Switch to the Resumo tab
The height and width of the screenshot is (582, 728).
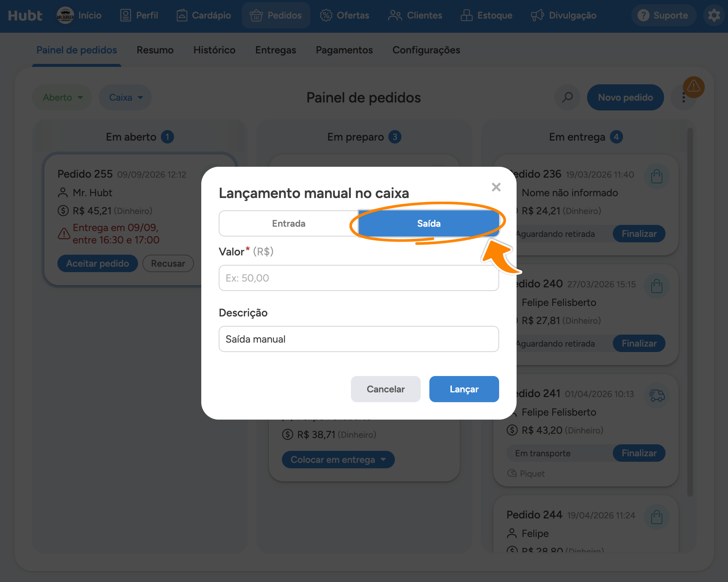[155, 50]
